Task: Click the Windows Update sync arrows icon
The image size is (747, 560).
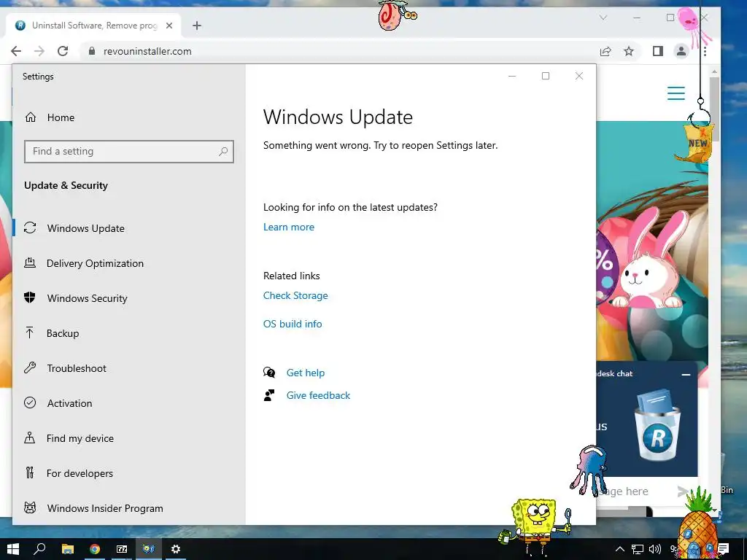Action: (x=30, y=227)
